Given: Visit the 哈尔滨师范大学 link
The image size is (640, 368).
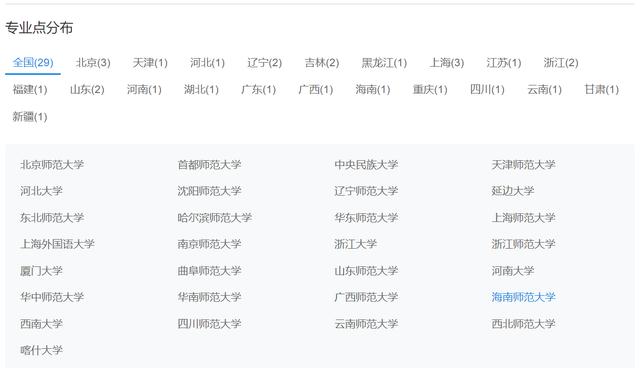Looking at the screenshot, I should (214, 217).
